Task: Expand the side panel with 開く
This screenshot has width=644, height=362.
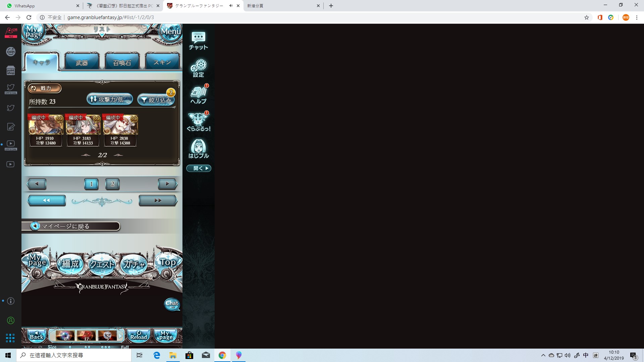Action: click(199, 168)
